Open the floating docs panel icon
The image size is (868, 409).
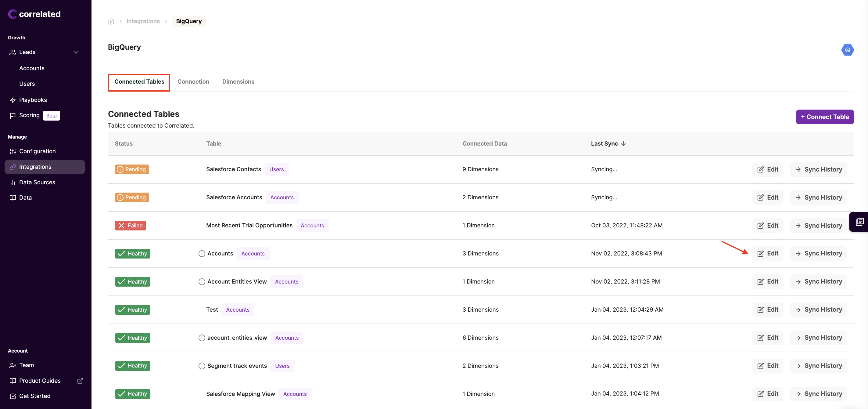pyautogui.click(x=859, y=222)
